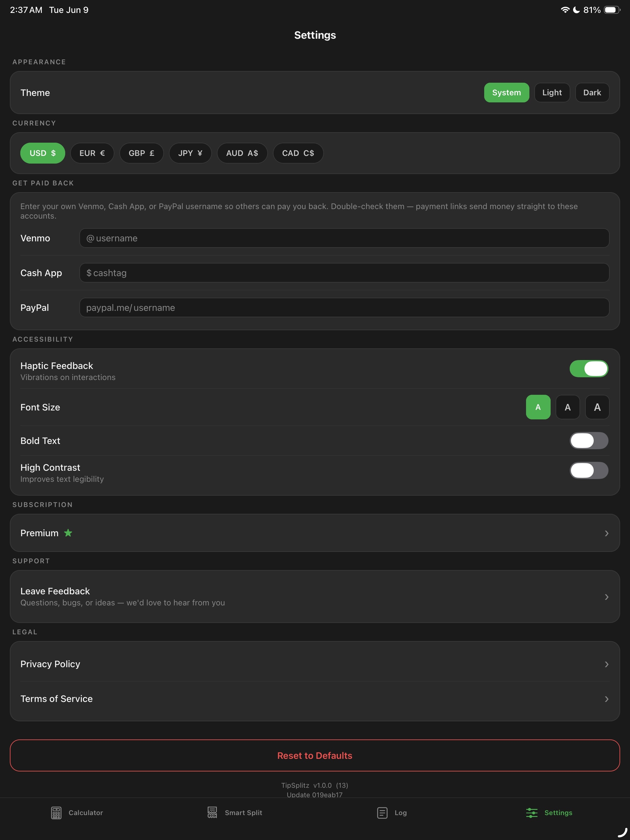Switch to the Settings tab

click(x=549, y=813)
